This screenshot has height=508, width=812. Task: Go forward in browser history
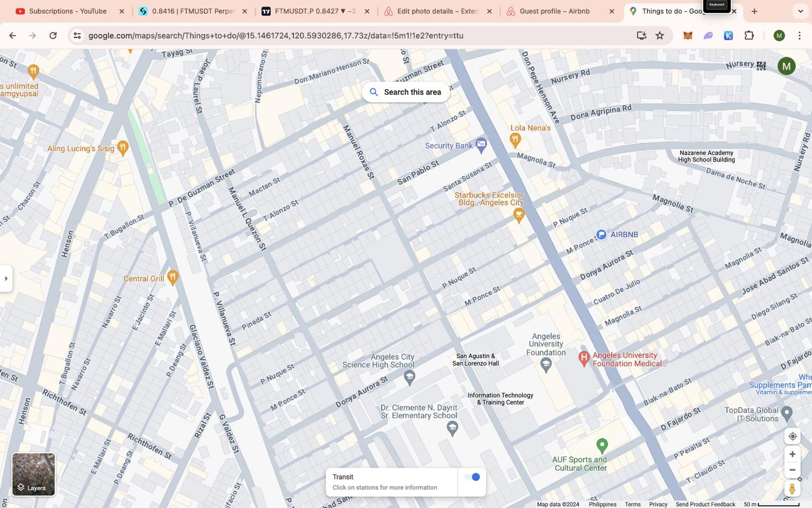32,36
